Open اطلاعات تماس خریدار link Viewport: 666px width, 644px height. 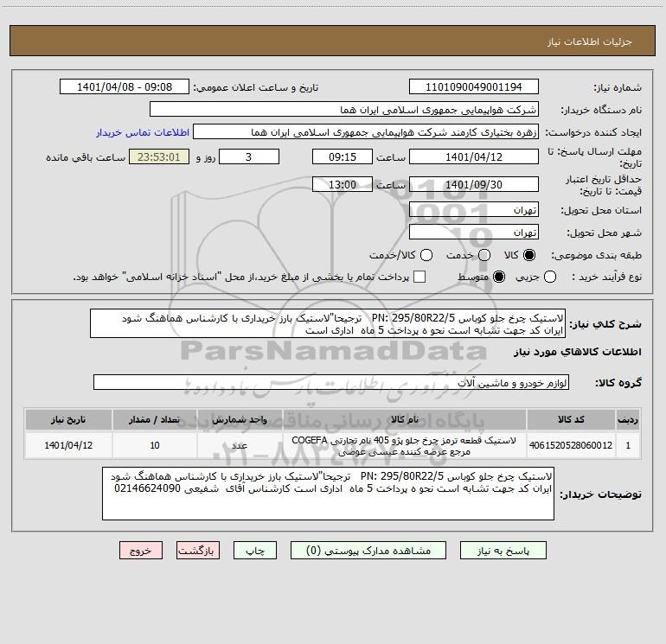[x=143, y=132]
